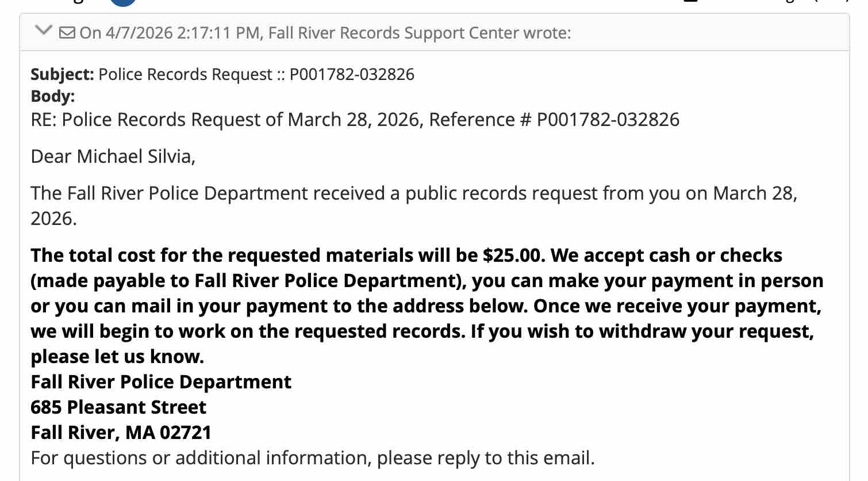Click the "Dear Michael Silvia" greeting
The height and width of the screenshot is (481, 868).
[113, 156]
